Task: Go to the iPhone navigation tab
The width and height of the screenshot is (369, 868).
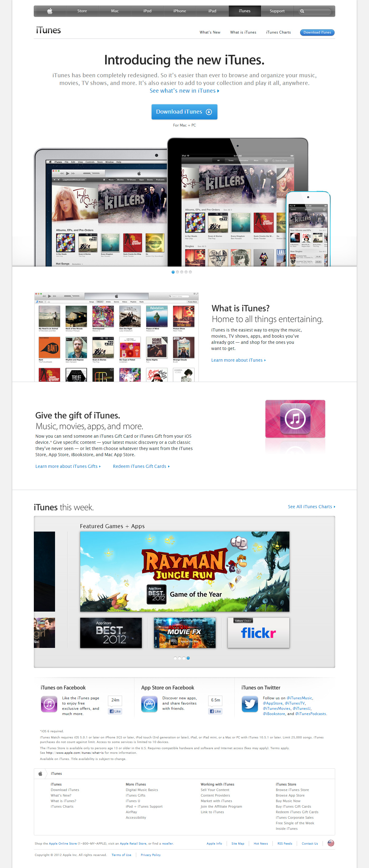Action: [x=180, y=11]
